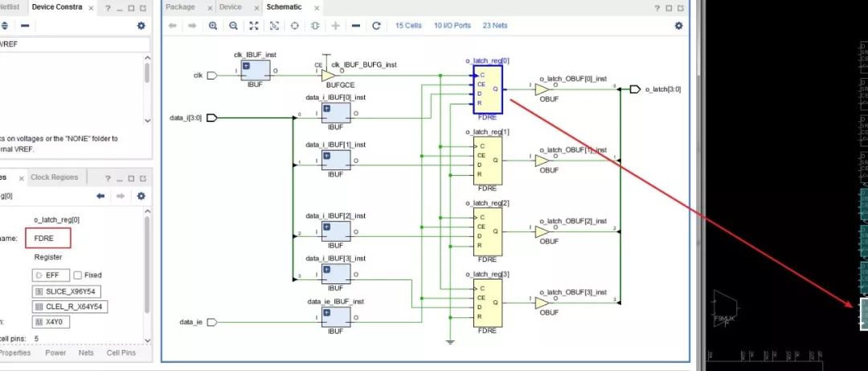This screenshot has width=868, height=371.
Task: Select the o_latch_OBUF[0]_inst buffer
Action: tap(542, 90)
